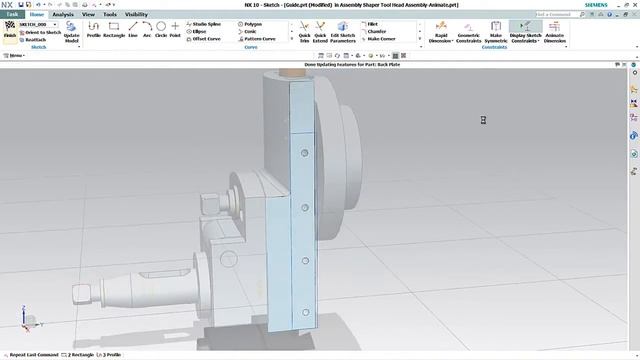
Task: Open Animate Dimension tool
Action: pyautogui.click(x=554, y=32)
